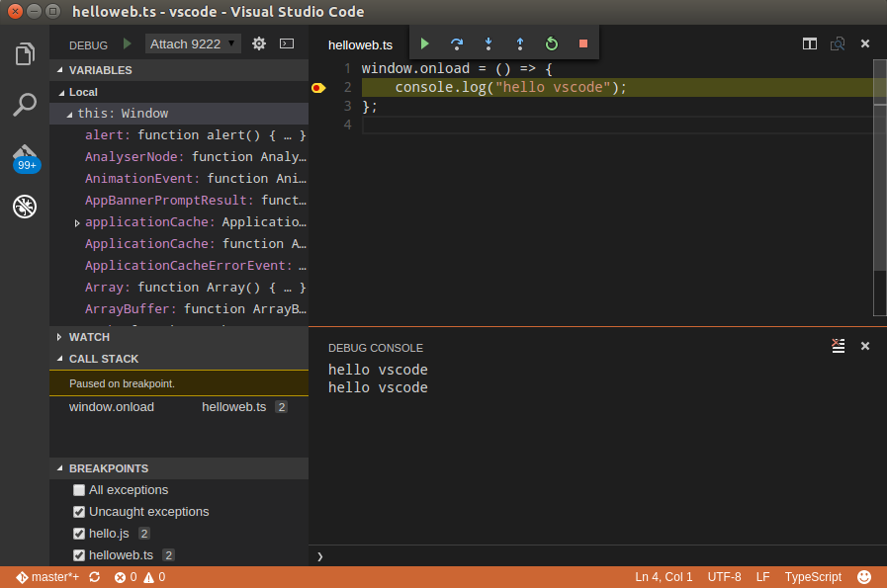Open the Attach 9222 configuration dropdown
This screenshot has width=887, height=588.
coord(193,43)
